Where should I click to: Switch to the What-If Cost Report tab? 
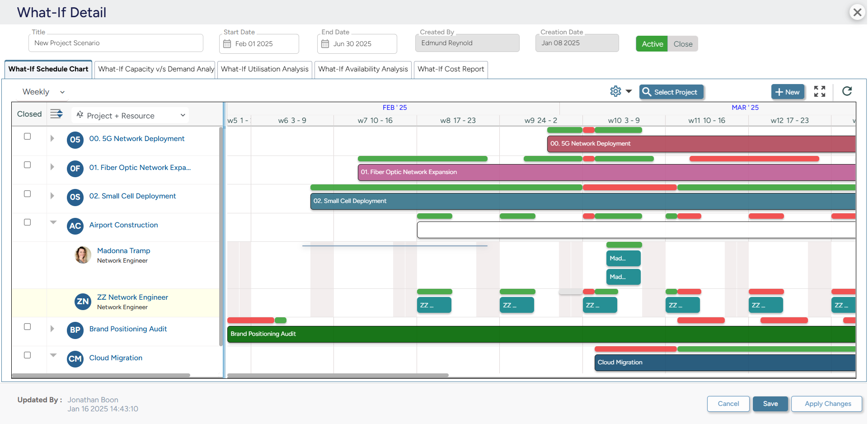pos(450,69)
